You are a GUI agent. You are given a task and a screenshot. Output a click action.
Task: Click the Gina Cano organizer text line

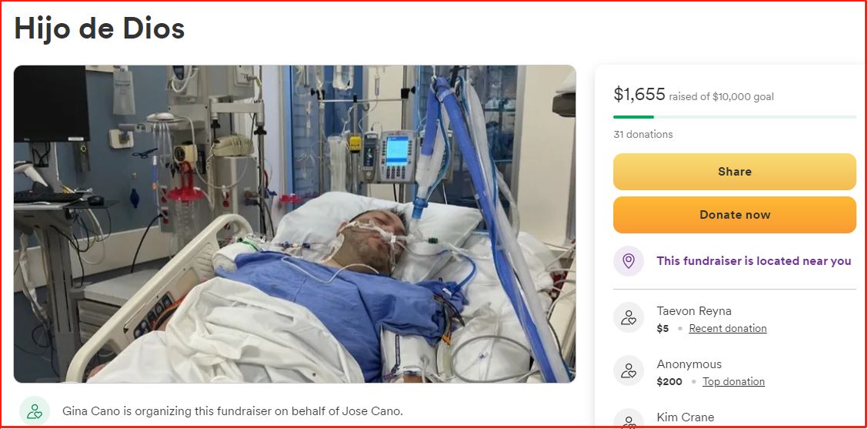(x=232, y=411)
